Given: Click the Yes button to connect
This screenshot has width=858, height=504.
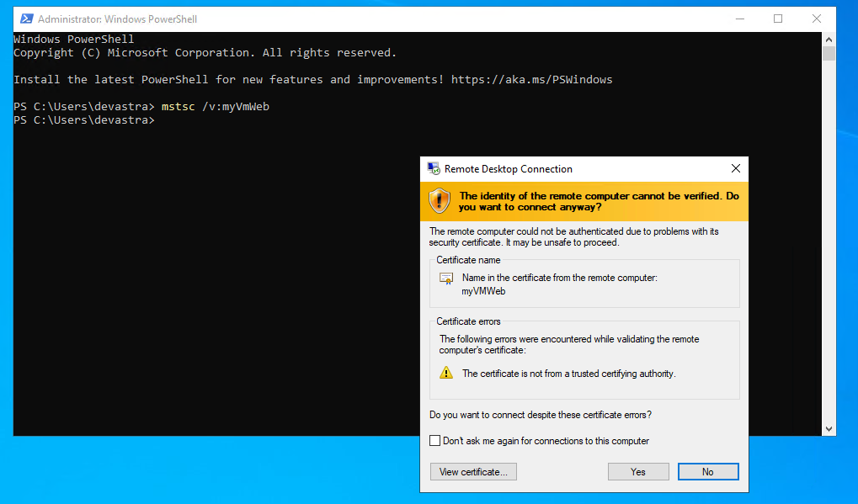Looking at the screenshot, I should click(x=638, y=472).
